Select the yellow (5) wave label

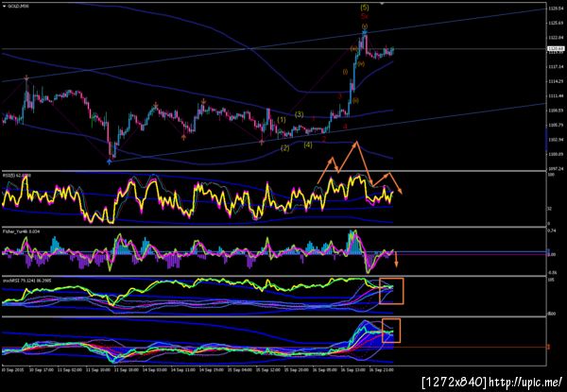pos(365,8)
